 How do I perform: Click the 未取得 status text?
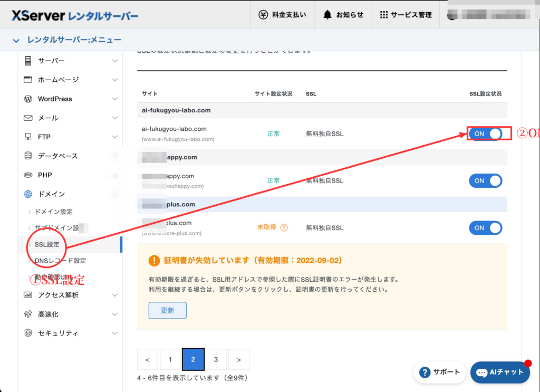266,227
